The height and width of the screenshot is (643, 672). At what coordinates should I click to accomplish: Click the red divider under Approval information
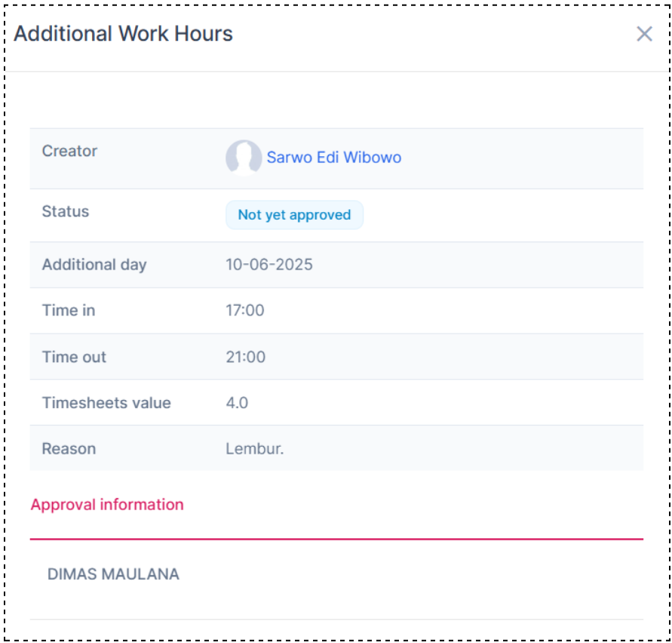click(336, 539)
